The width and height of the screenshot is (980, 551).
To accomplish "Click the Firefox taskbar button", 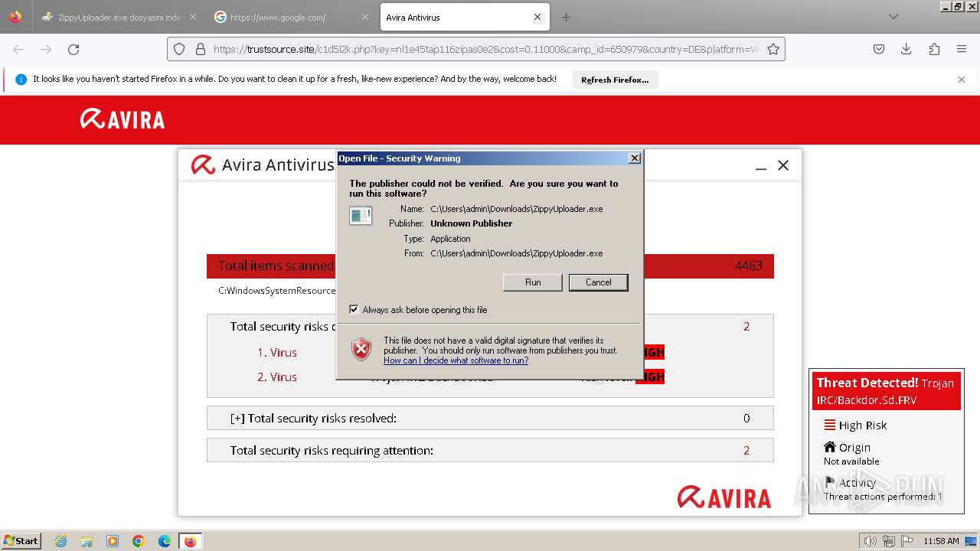I will [x=190, y=541].
